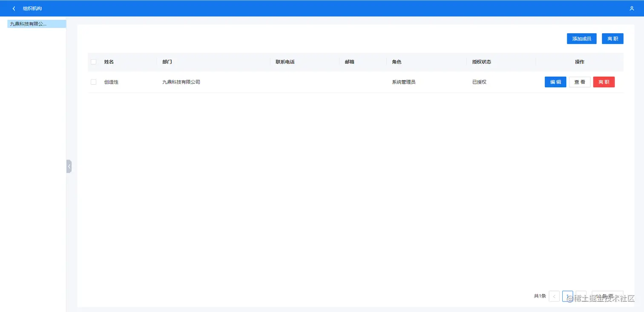The height and width of the screenshot is (312, 644).
Task: Click the 共1条 total count text
Action: (540, 296)
